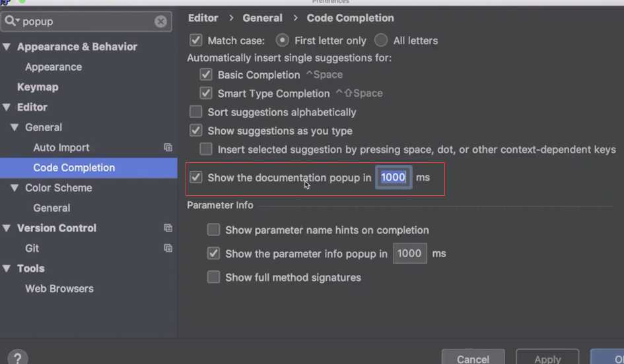Click Editor in the breadcrumb
This screenshot has height=364, width=624.
(x=203, y=18)
